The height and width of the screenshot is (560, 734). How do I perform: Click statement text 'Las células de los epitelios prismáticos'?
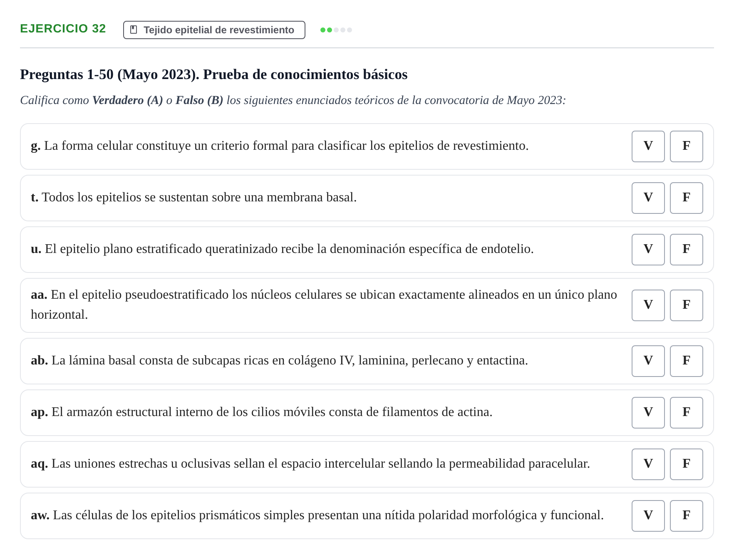(x=317, y=515)
